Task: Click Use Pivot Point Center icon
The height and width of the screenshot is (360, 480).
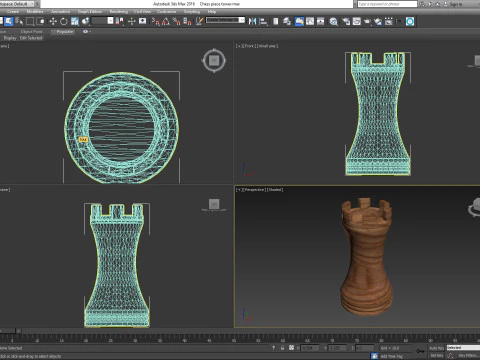Action: [119, 21]
